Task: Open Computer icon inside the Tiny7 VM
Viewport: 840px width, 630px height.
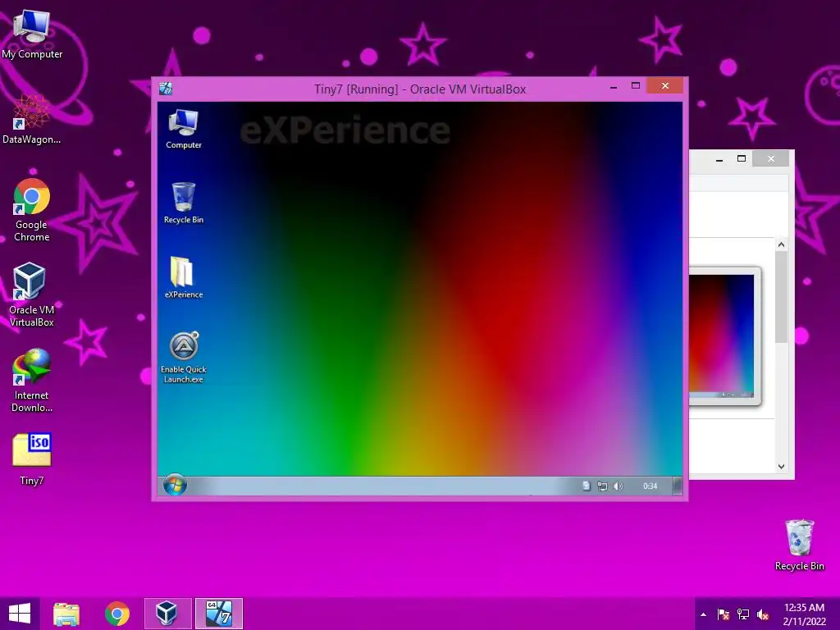Action: coord(183,129)
